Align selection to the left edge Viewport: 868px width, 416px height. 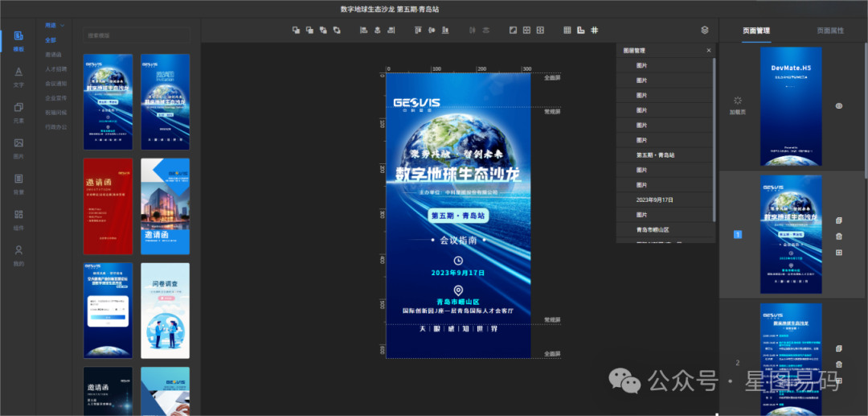364,30
